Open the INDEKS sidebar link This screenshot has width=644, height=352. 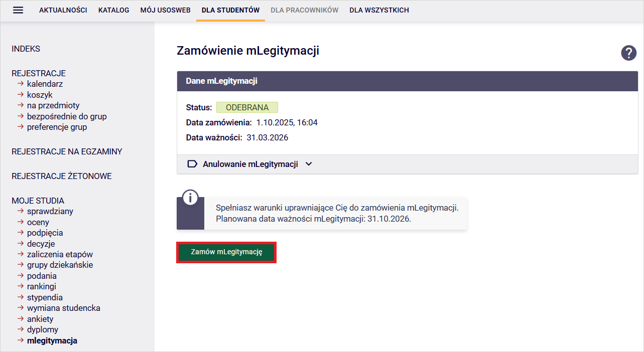pyautogui.click(x=26, y=49)
